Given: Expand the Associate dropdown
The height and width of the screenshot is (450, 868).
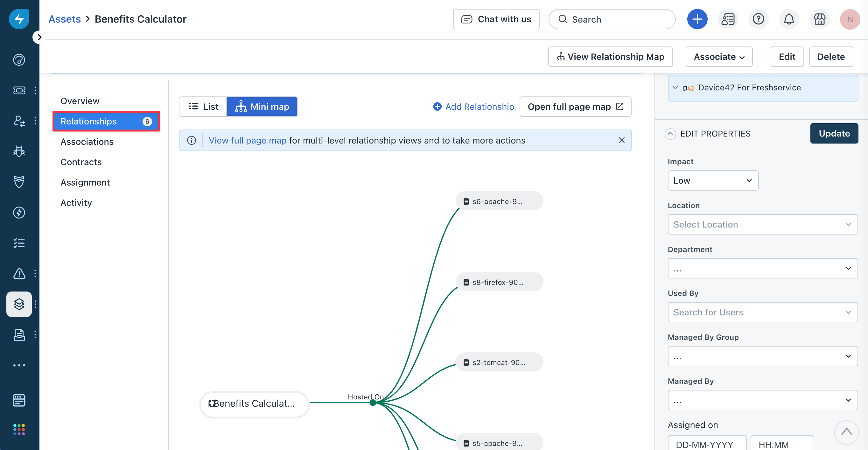Looking at the screenshot, I should click(719, 56).
